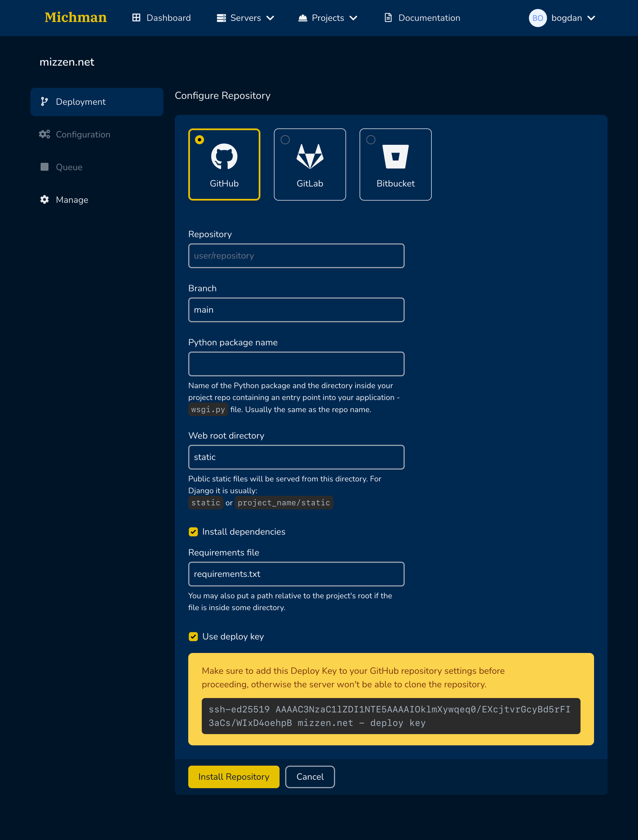Expand the Servers dropdown menu
638x840 pixels.
coord(245,18)
